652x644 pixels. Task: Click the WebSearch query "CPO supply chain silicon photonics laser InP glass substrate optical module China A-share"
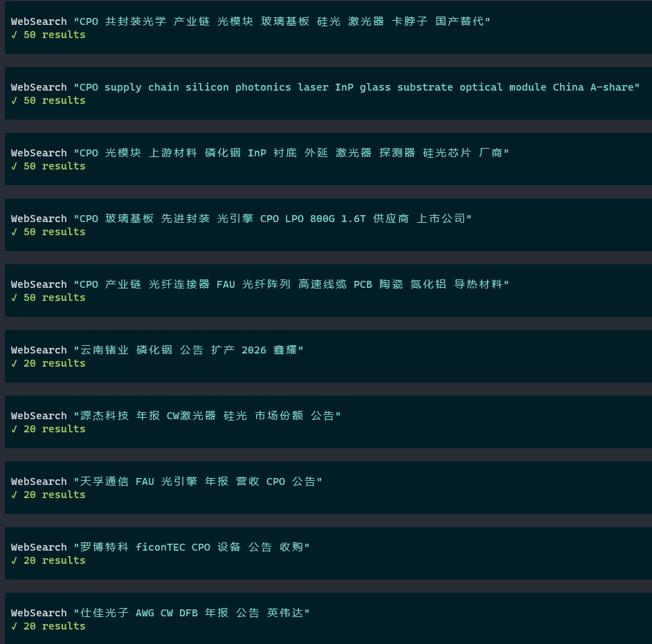356,87
